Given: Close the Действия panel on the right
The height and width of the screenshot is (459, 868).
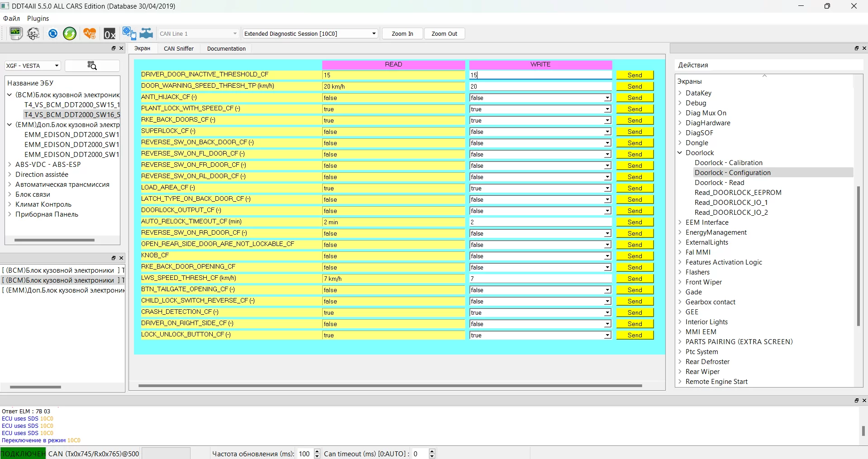Looking at the screenshot, I should click(864, 48).
